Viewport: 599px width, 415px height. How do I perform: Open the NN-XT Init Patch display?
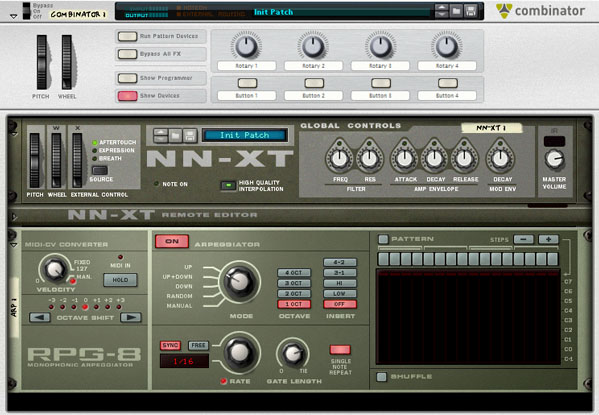244,135
